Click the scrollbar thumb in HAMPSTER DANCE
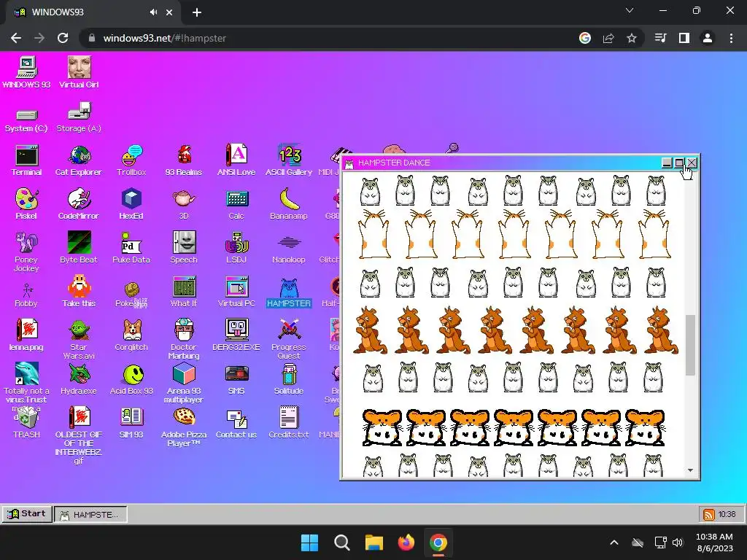This screenshot has height=560, width=747. pos(690,345)
